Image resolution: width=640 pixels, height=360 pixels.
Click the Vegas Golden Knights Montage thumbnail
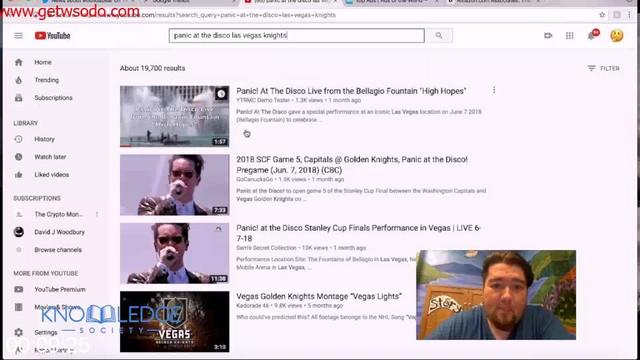click(x=175, y=322)
